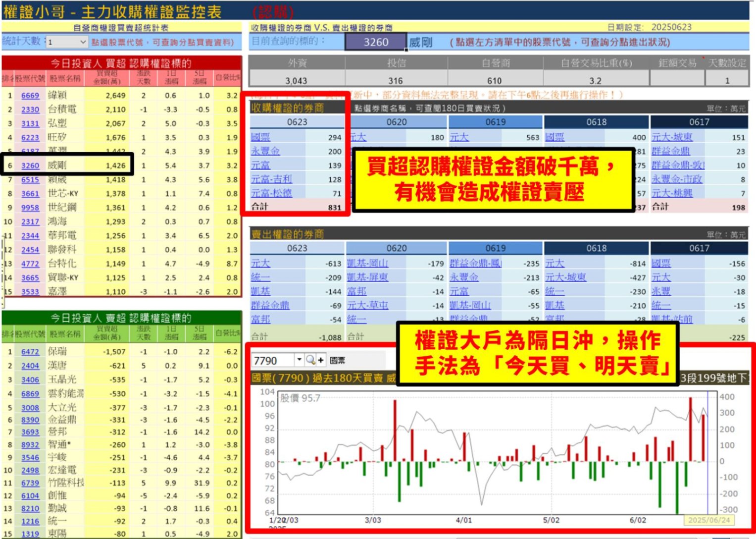Open stock code 3260 威剛 link
Screen dimensions: 756x539
tap(30, 165)
